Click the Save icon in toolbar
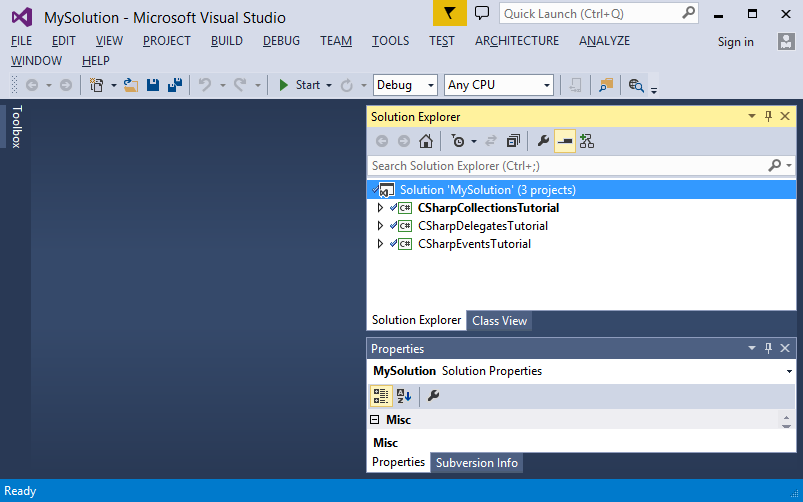Screen dimensions: 803x502 point(153,85)
